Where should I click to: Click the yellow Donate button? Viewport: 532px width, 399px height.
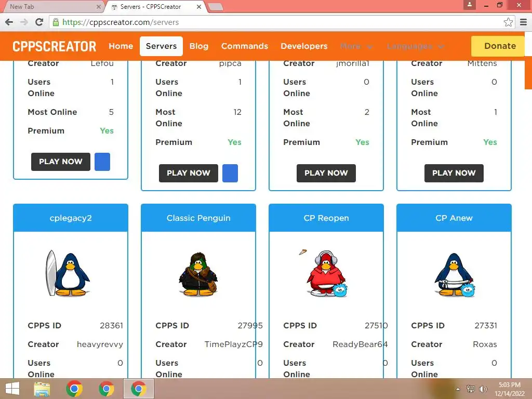click(498, 46)
